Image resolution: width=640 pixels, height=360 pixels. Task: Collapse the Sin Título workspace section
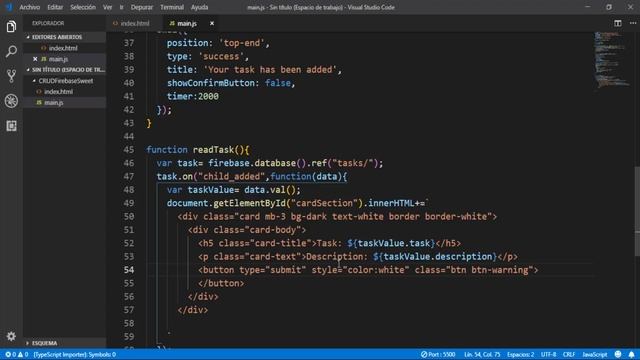point(64,70)
